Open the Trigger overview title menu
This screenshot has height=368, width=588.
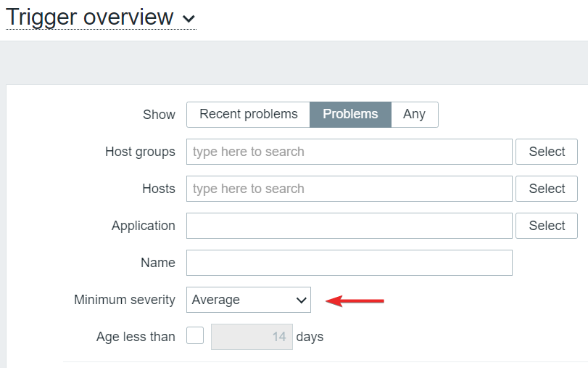tap(90, 17)
